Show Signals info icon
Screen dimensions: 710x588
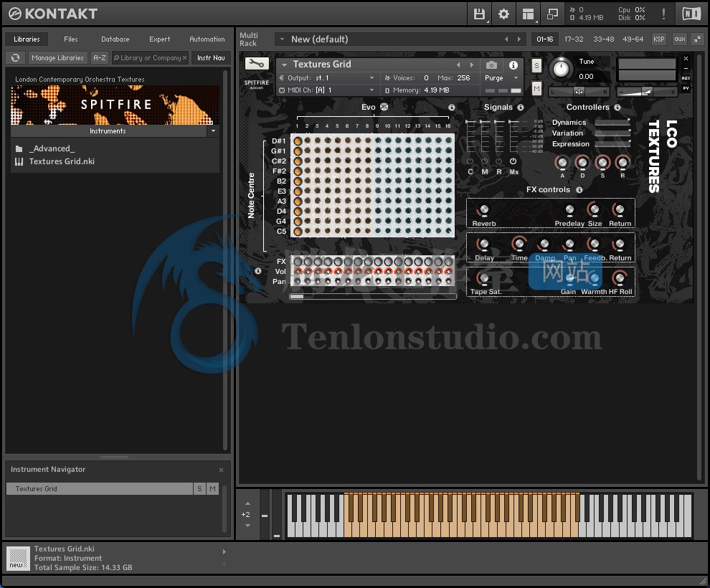[x=520, y=108]
